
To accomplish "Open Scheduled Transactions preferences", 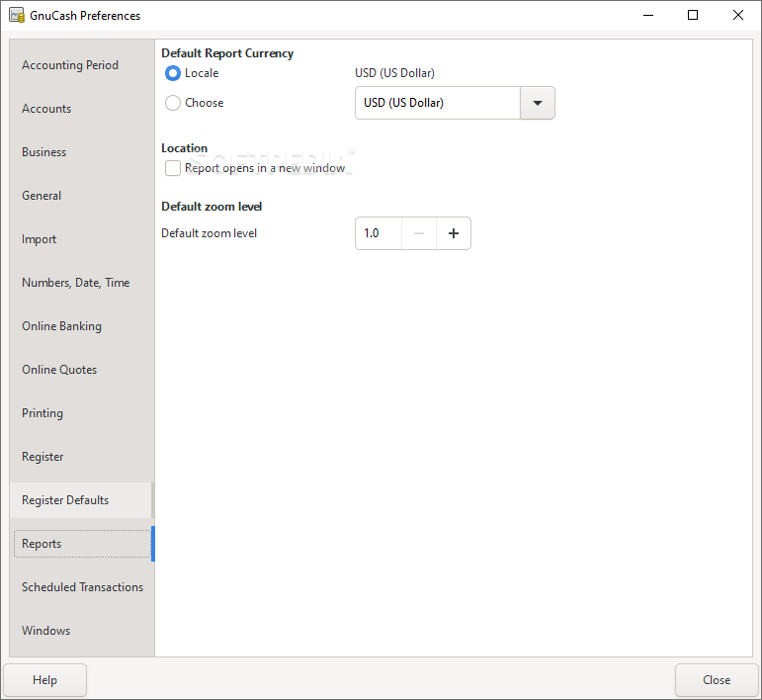I will pos(81,587).
